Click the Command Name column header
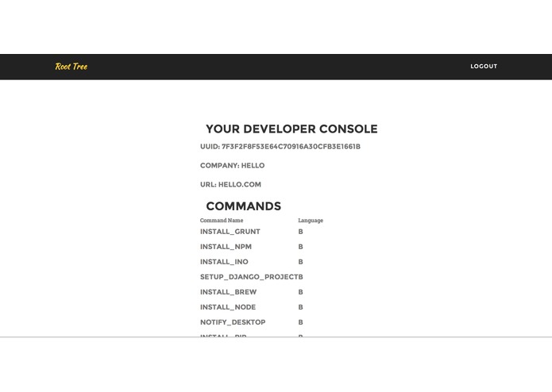 (222, 221)
